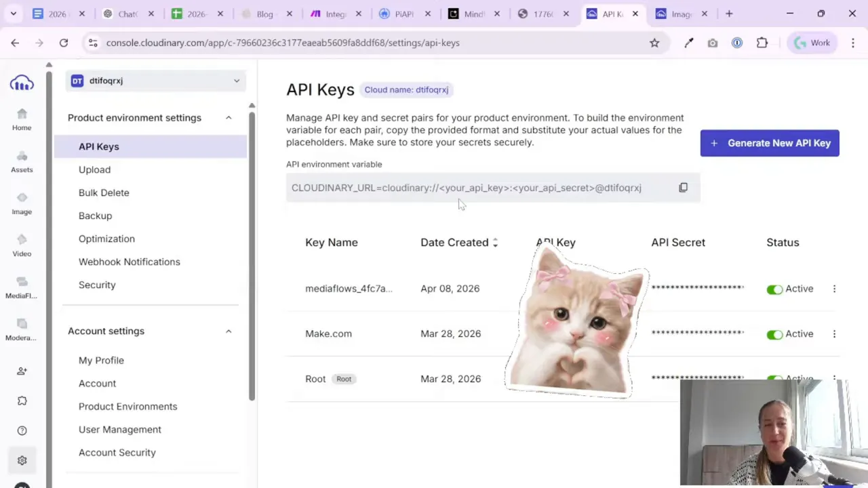This screenshot has width=868, height=488.
Task: Open the 1Password extension icon
Action: pyautogui.click(x=737, y=43)
